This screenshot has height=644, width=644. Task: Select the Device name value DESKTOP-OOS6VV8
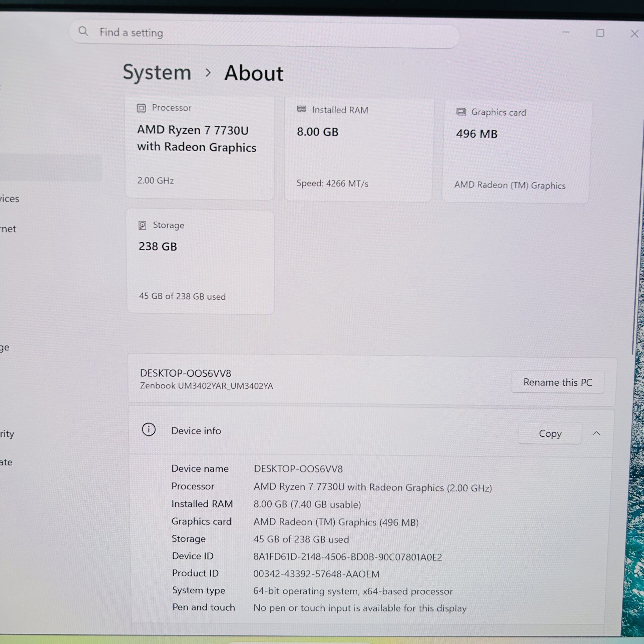coord(298,469)
